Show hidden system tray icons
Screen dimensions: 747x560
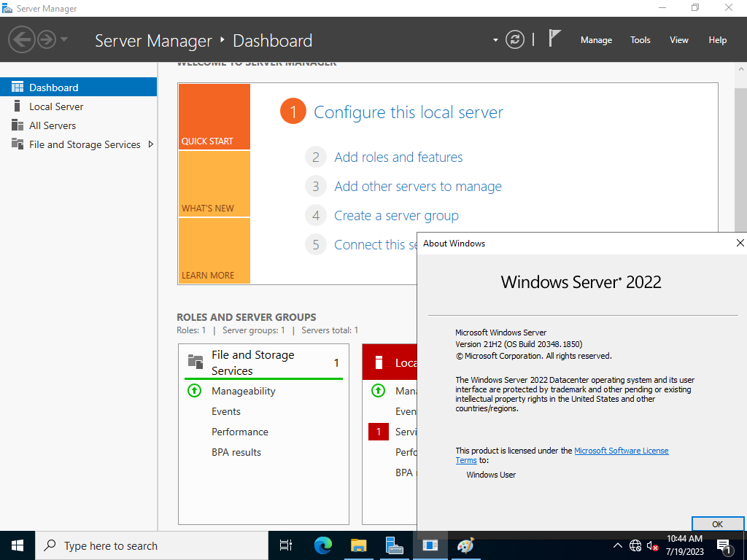[x=617, y=545]
